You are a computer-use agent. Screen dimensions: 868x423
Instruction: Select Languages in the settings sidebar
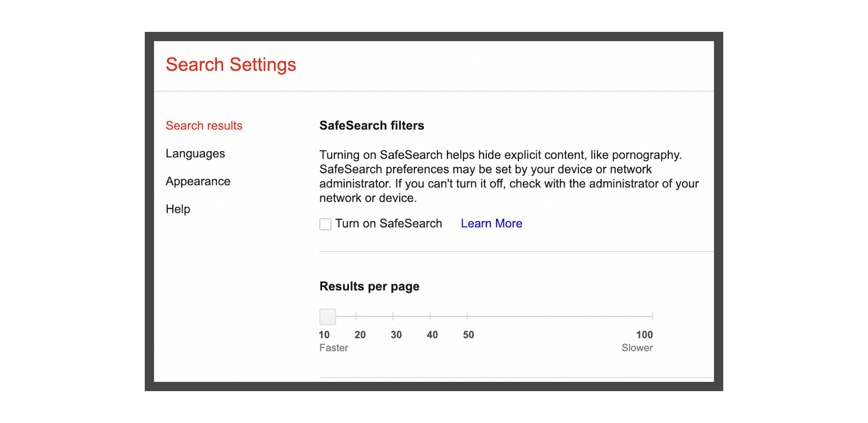point(195,153)
